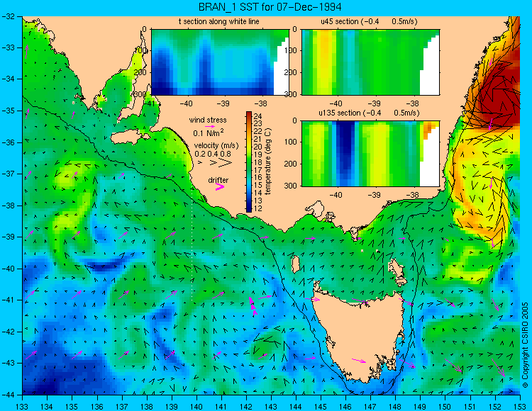Screen dimensions: 532x411
Task: Click the 145 longitude axis label
Action: 321,407
